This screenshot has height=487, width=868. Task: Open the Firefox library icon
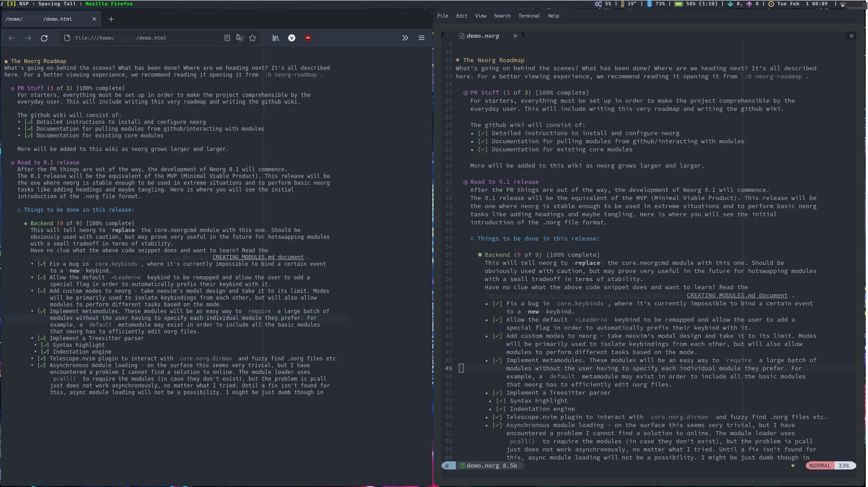pos(276,38)
